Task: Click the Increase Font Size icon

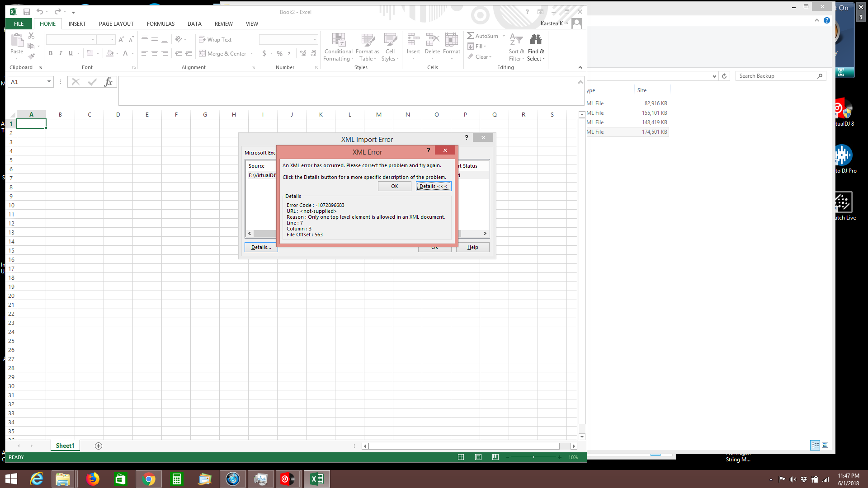Action: [x=121, y=40]
